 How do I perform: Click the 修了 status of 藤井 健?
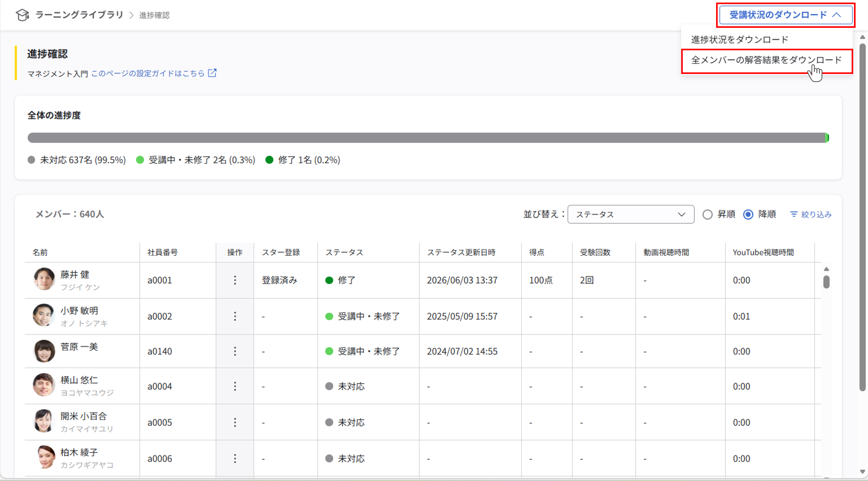tap(340, 280)
